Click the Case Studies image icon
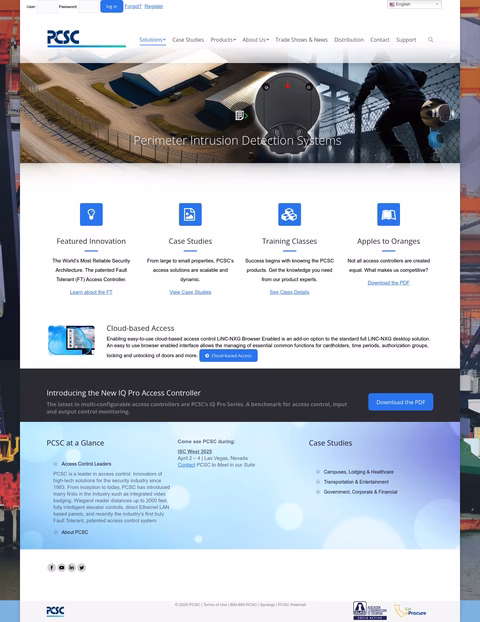This screenshot has height=622, width=480. tap(190, 214)
